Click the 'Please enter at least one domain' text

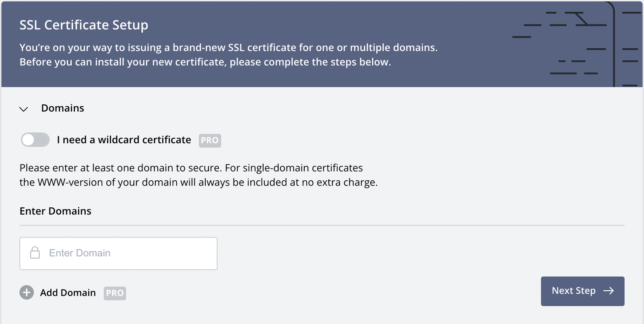pos(191,168)
